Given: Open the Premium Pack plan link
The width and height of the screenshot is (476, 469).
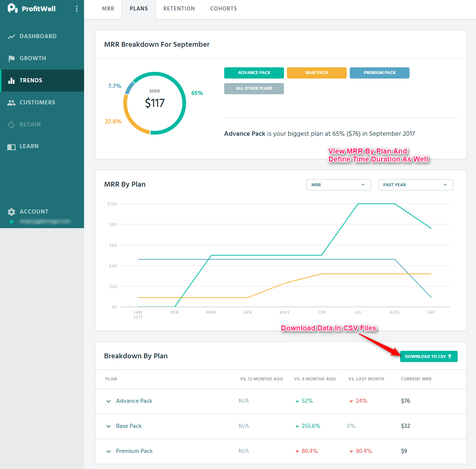Looking at the screenshot, I should (x=135, y=451).
